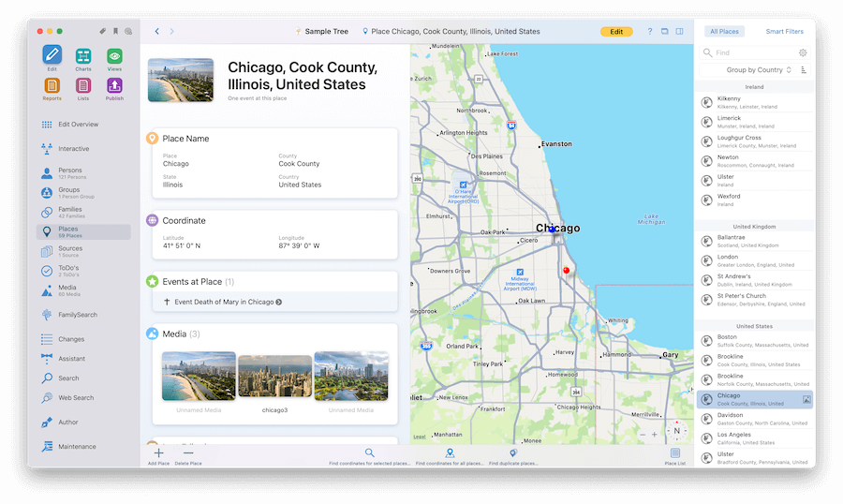Zoom out map with minus
This screenshot has width=843, height=504.
point(643,435)
